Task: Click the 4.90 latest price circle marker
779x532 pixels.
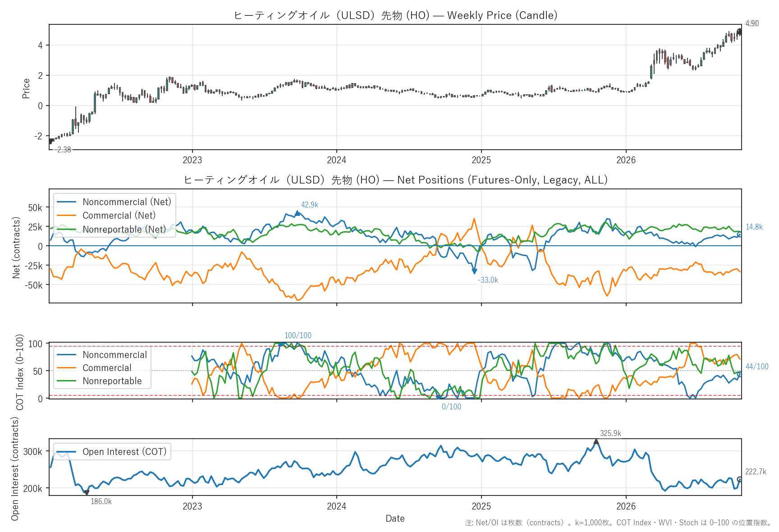Action: pos(739,32)
